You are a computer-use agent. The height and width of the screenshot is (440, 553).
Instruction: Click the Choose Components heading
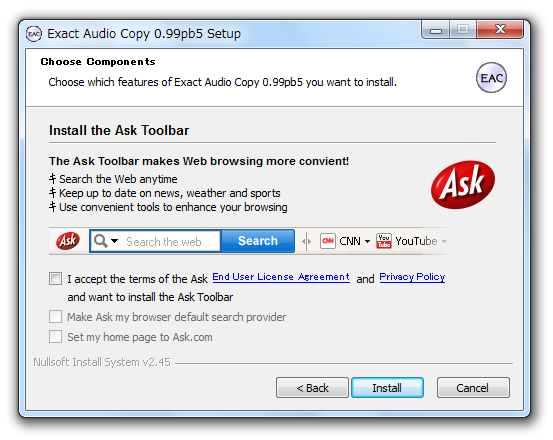98,62
